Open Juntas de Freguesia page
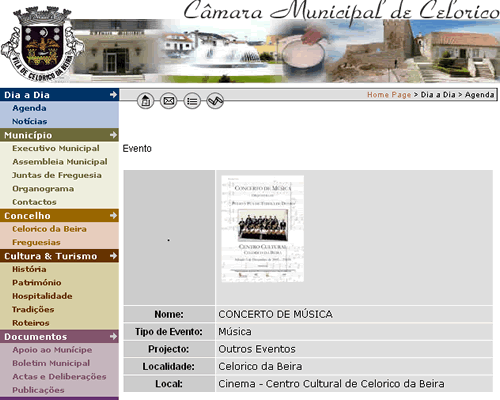 coord(57,175)
